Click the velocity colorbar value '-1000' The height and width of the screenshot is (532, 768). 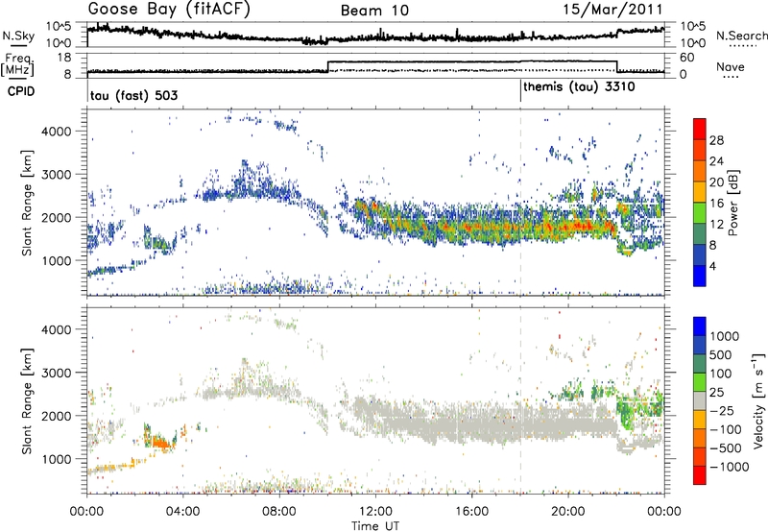click(730, 467)
